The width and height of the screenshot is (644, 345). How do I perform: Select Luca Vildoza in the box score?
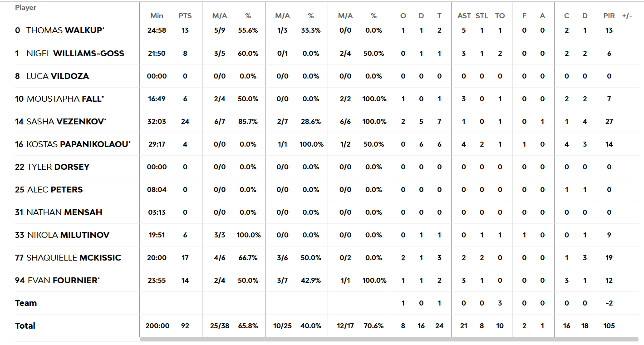point(57,76)
